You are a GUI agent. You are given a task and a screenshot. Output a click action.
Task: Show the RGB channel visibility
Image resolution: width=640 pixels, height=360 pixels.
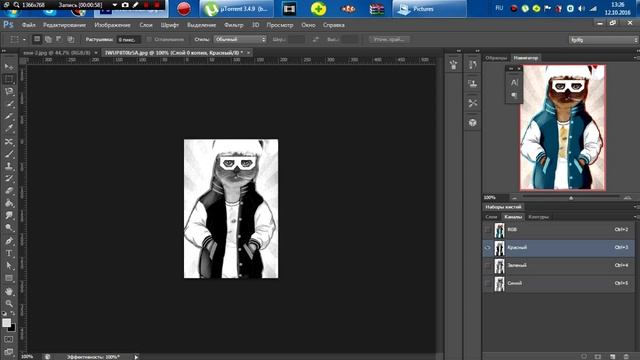tap(487, 230)
